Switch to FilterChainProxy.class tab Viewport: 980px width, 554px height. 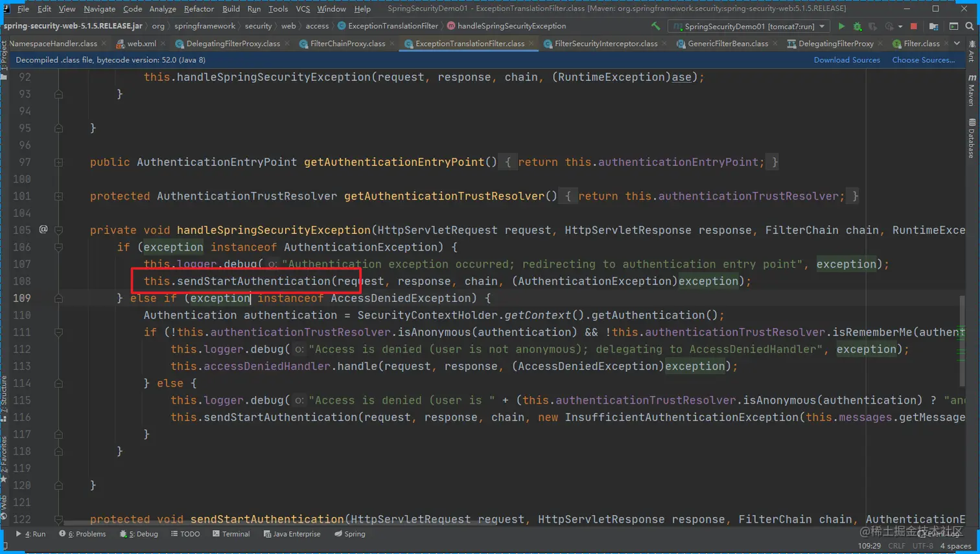tap(347, 43)
